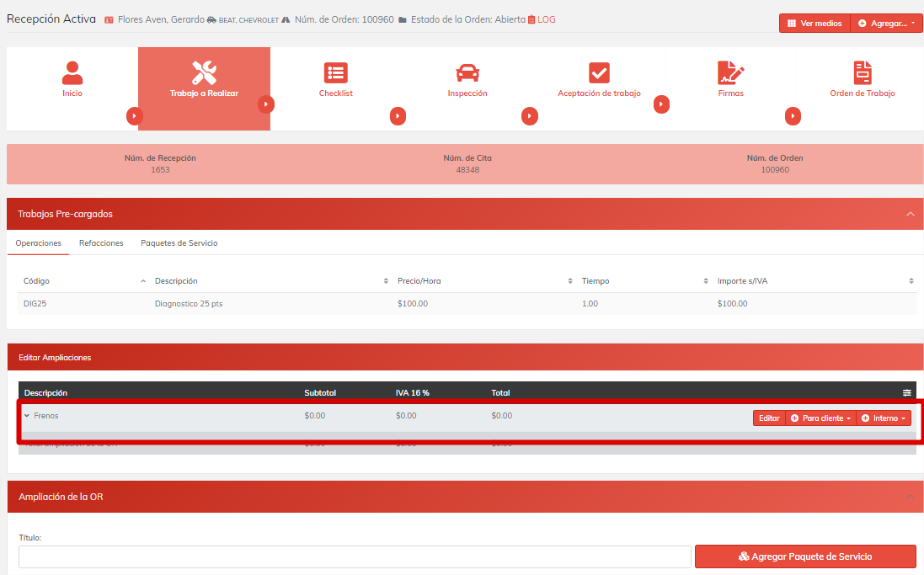Switch to the Refacciones tab

(101, 243)
